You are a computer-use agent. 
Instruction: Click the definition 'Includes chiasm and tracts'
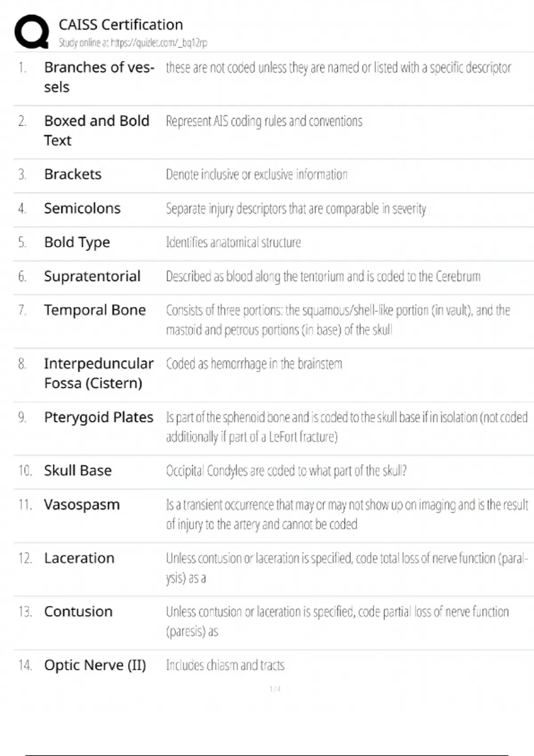(x=225, y=665)
